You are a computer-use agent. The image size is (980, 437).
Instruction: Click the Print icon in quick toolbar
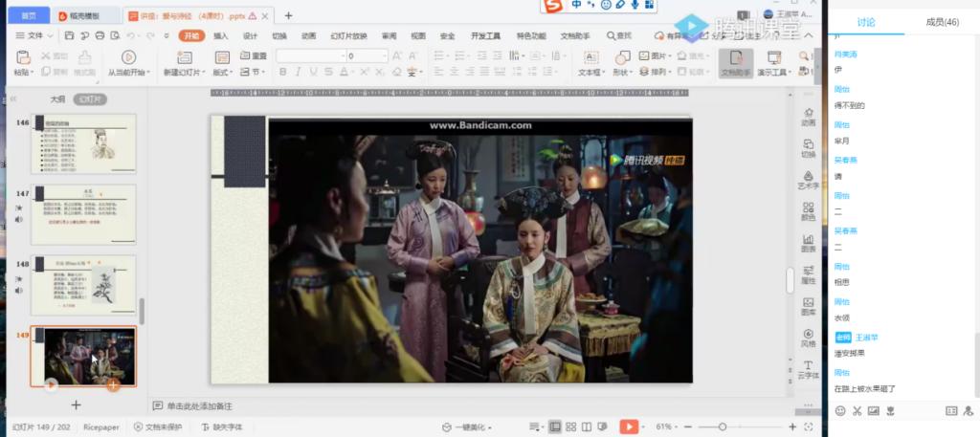(x=100, y=36)
